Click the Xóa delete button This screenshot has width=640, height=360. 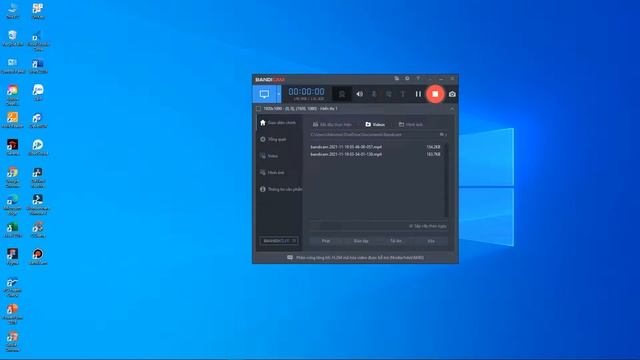point(431,241)
